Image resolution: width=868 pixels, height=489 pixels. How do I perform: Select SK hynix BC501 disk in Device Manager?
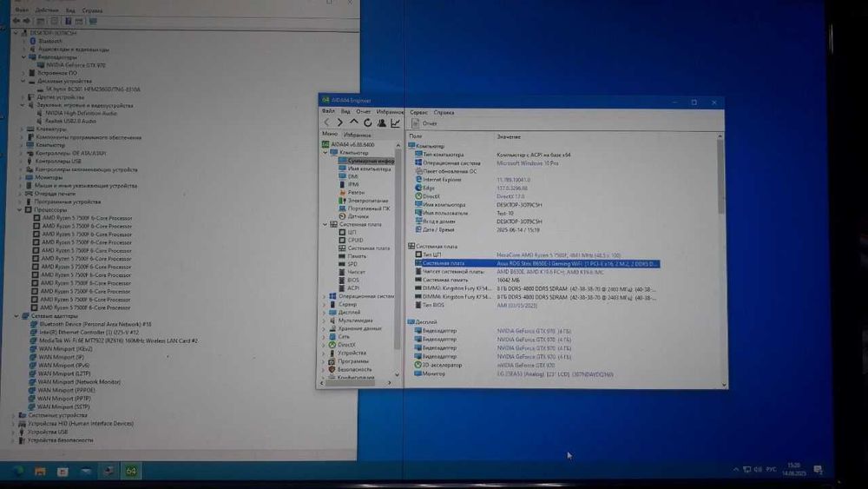88,89
